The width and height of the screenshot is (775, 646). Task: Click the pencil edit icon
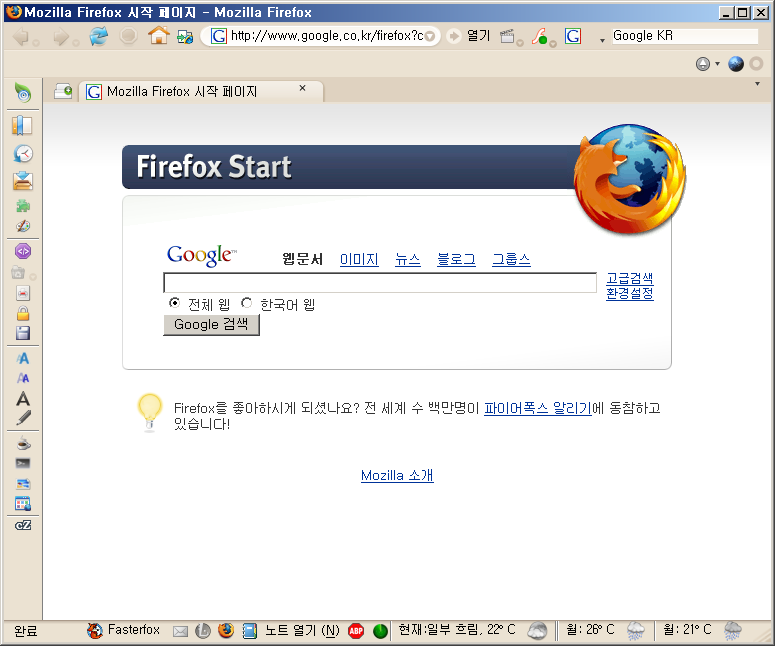pos(23,418)
